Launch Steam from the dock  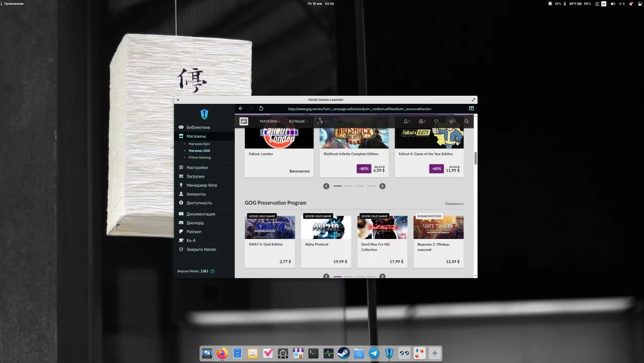tap(344, 353)
